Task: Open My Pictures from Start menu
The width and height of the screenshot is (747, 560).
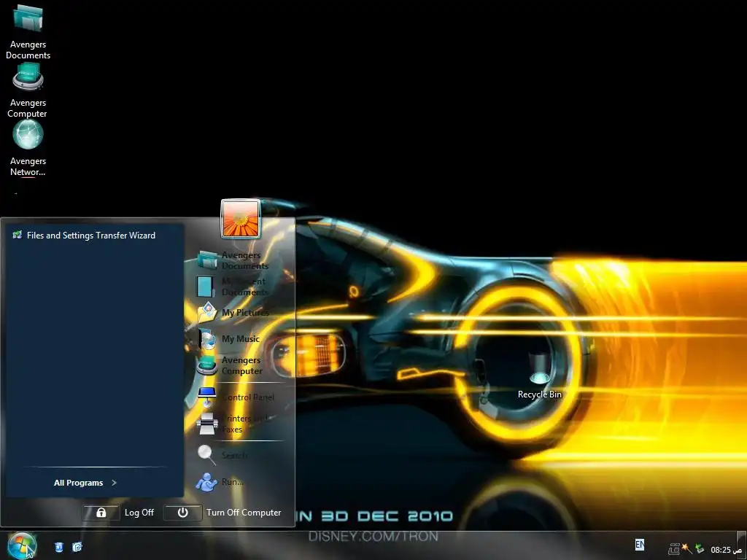Action: tap(233, 312)
